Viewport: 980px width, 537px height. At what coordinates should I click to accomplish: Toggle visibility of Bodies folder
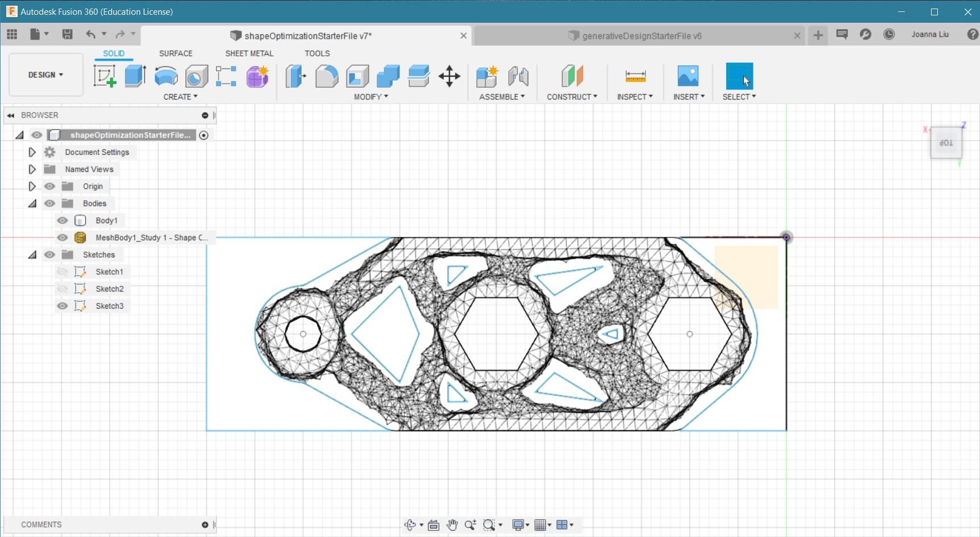50,203
